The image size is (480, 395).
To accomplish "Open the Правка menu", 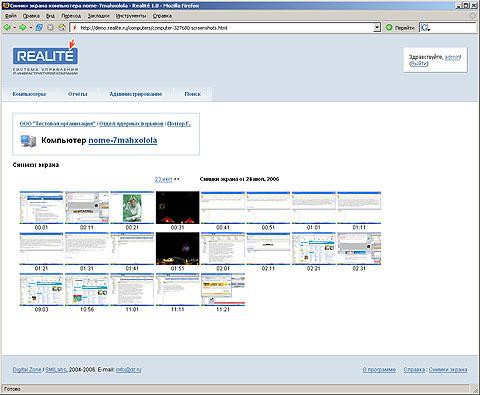I will pos(31,16).
